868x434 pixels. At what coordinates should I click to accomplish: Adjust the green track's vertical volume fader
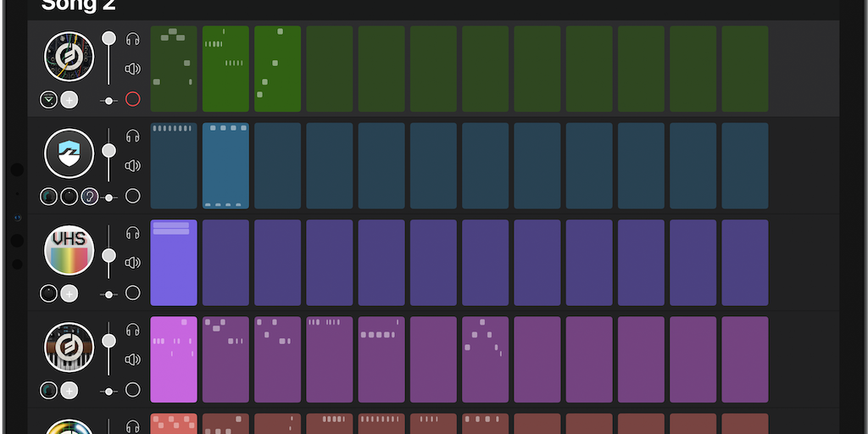(x=109, y=58)
